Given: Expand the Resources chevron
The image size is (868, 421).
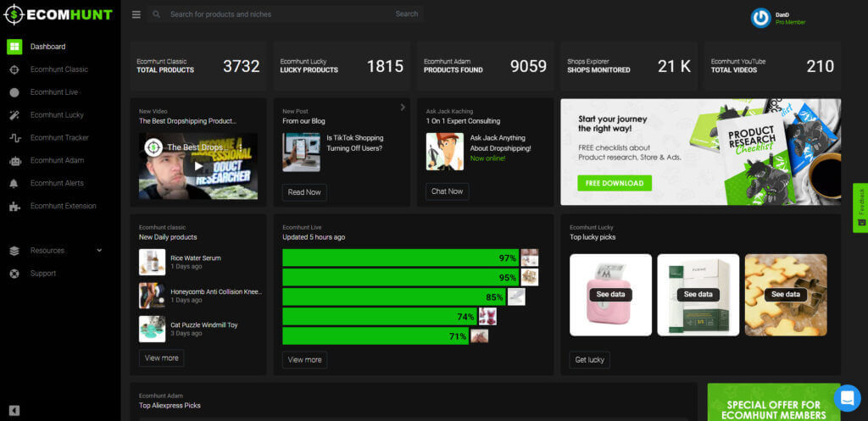Looking at the screenshot, I should 99,250.
